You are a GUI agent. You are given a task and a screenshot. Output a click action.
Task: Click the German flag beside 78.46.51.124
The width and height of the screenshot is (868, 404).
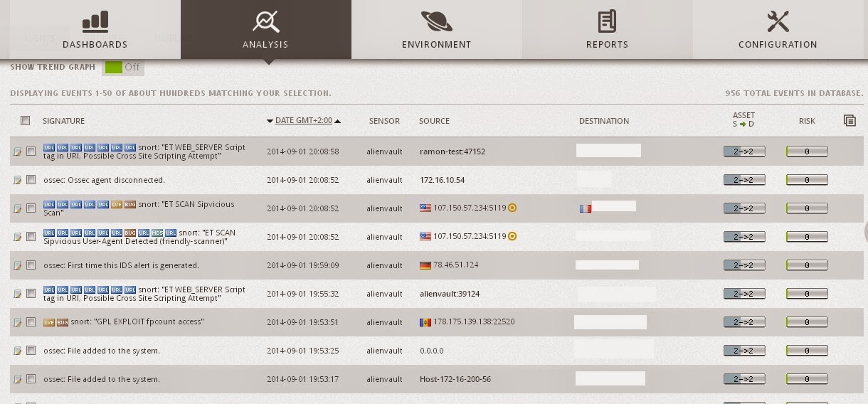(x=425, y=265)
